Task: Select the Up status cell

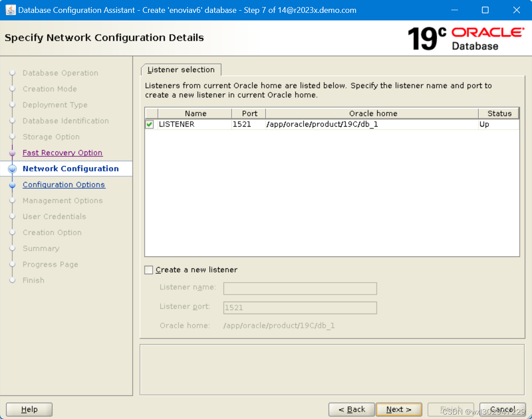Action: pos(499,124)
